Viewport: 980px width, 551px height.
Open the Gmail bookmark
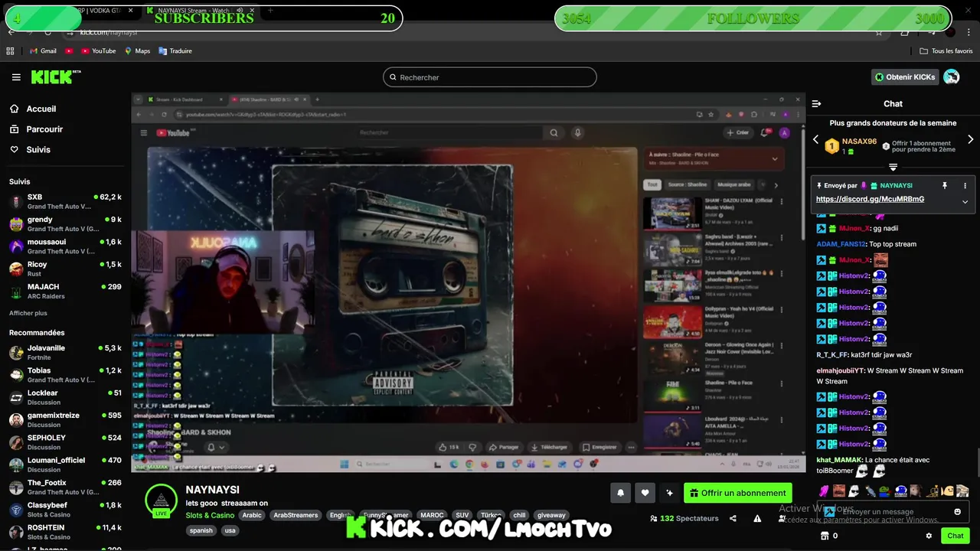click(x=43, y=51)
